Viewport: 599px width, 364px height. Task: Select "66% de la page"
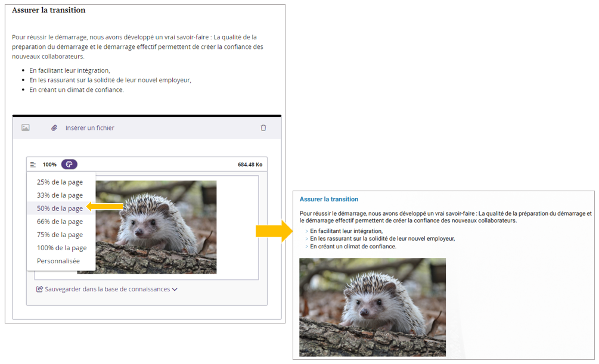(60, 222)
